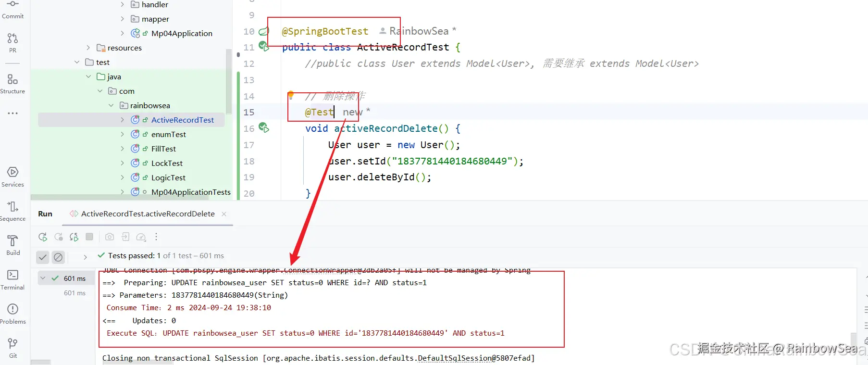Screen dimensions: 868x365
Task: Click run gutter icon beside line 11
Action: point(264,47)
